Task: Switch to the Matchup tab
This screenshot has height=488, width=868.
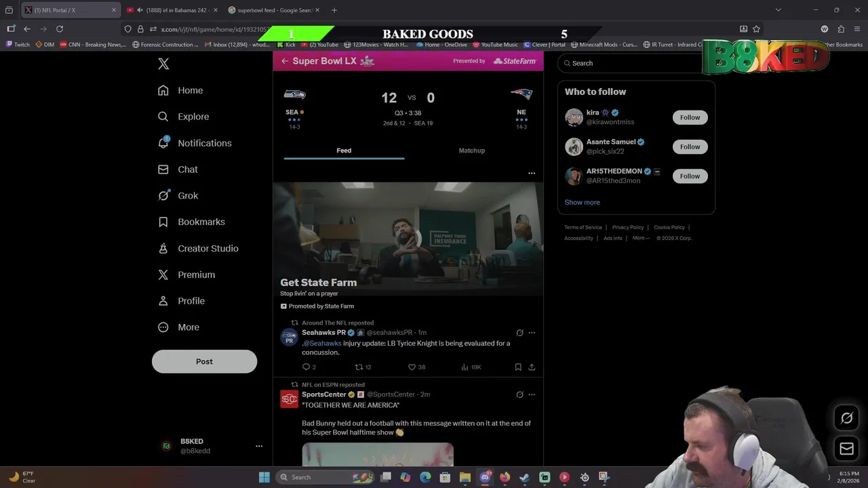Action: pyautogui.click(x=472, y=150)
